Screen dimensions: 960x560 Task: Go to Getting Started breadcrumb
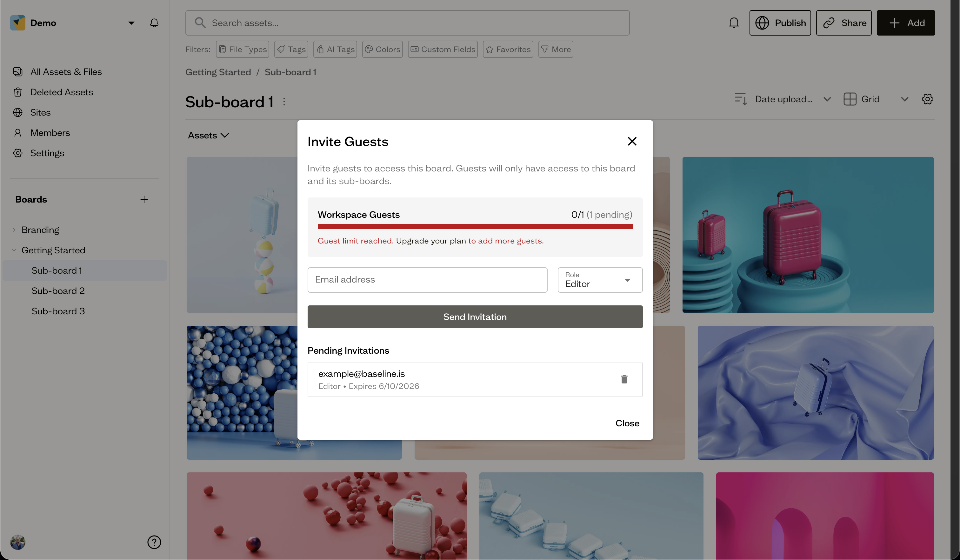point(218,72)
